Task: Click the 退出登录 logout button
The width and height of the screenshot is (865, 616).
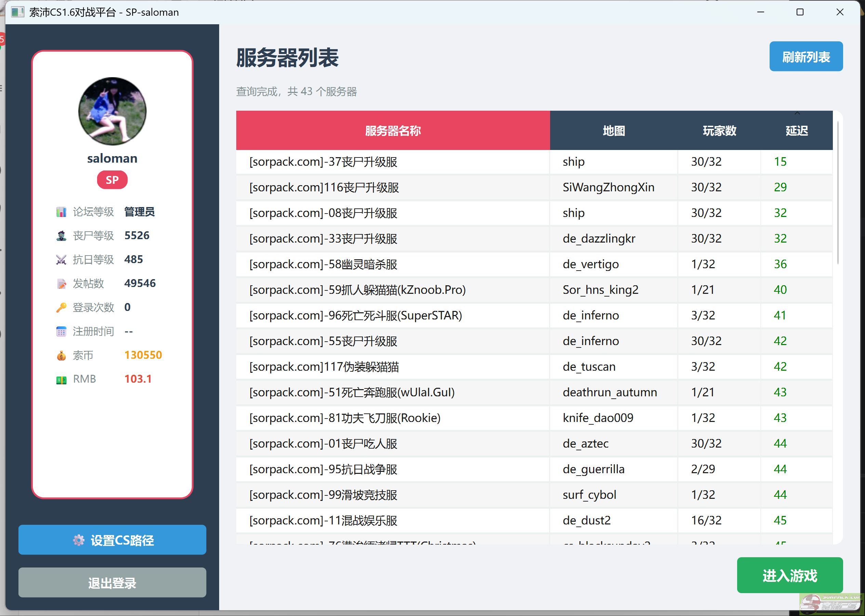Action: (x=112, y=583)
